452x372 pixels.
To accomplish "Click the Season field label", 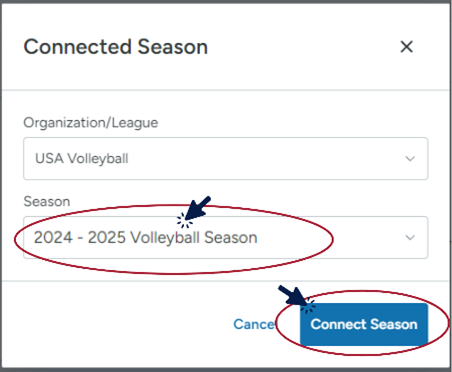I will [47, 201].
